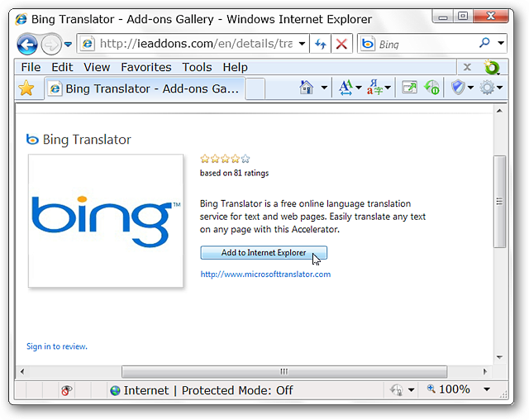Open a new blank tab
Viewport: 529px width, 420px height.
(255, 88)
